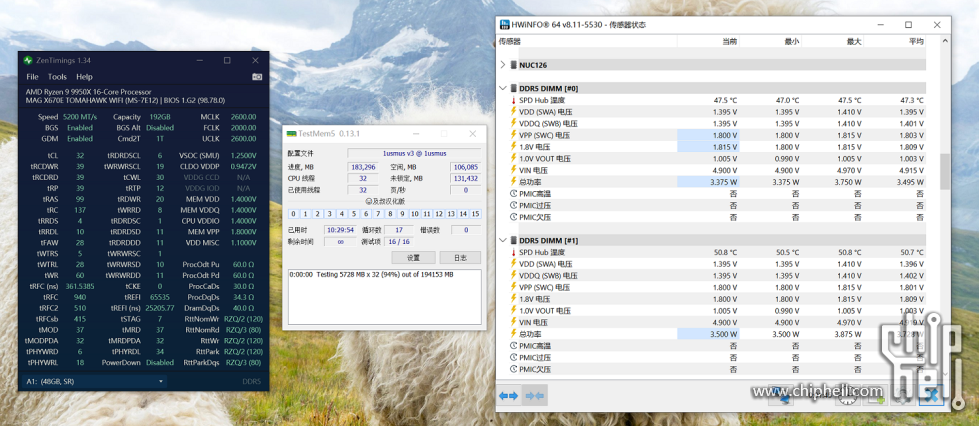This screenshot has width=979, height=426.
Task: Click the memory chip icon beside DDR5 DIMM [#1]
Action: [514, 240]
